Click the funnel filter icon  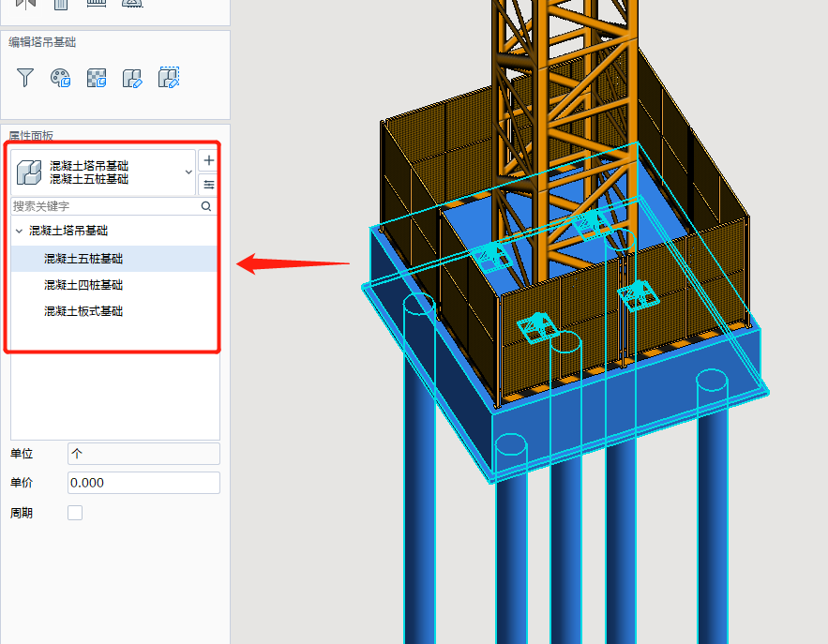pyautogui.click(x=24, y=78)
